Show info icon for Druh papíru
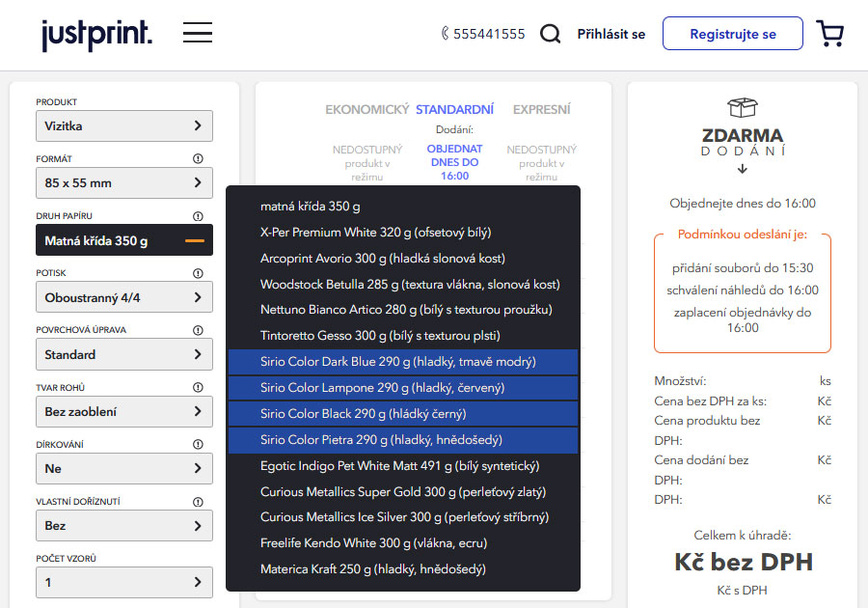Image resolution: width=868 pixels, height=608 pixels. coord(198,216)
